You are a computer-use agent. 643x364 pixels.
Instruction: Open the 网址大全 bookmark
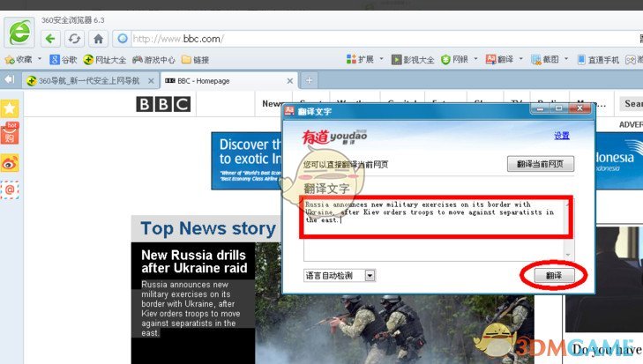pyautogui.click(x=105, y=60)
